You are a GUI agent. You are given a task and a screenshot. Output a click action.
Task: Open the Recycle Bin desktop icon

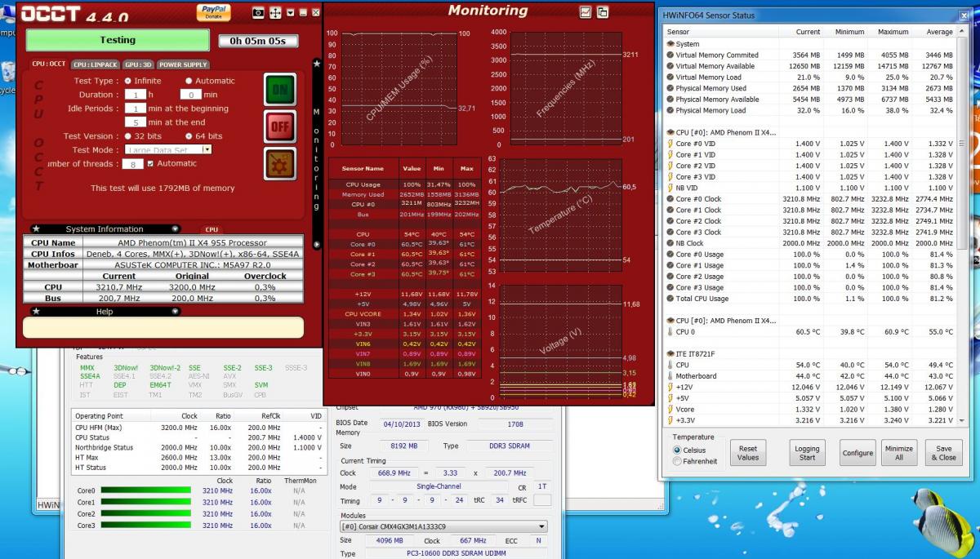click(7, 73)
